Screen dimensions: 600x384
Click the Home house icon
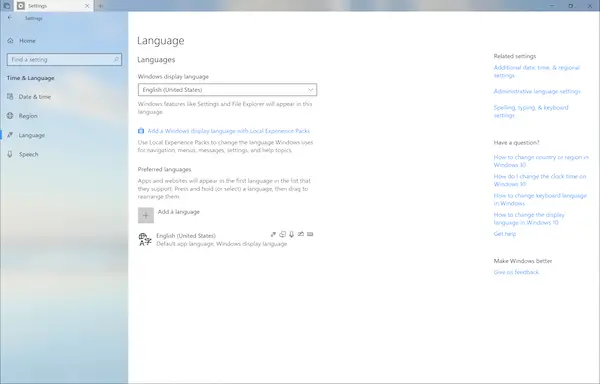point(10,41)
